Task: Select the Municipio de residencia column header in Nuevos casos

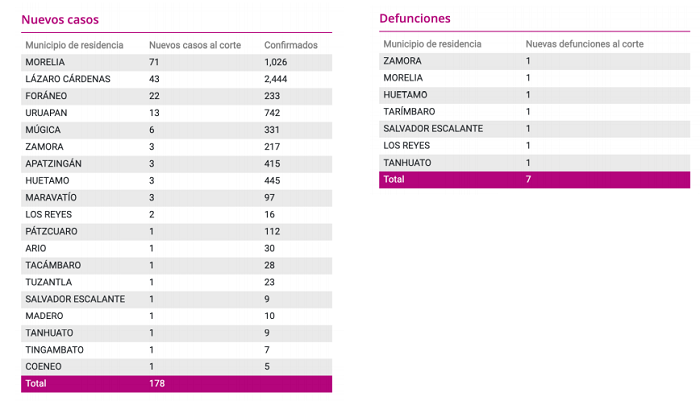Action: (x=74, y=45)
